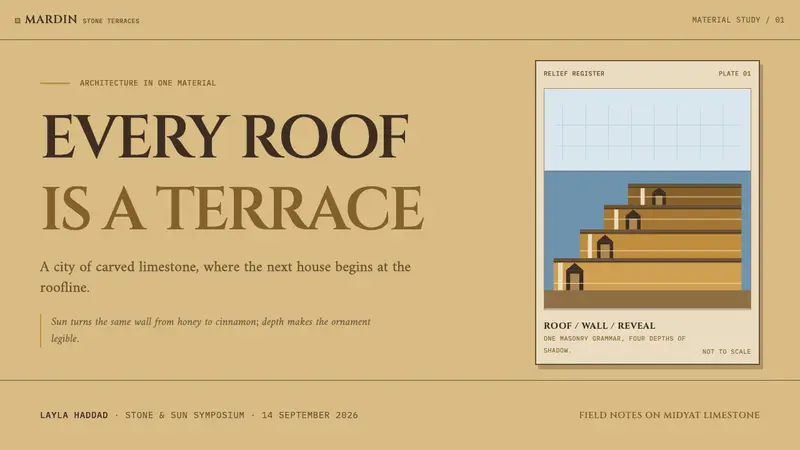Image resolution: width=800 pixels, height=450 pixels.
Task: Click the top terrace doorway in the illustration
Action: coord(659,197)
